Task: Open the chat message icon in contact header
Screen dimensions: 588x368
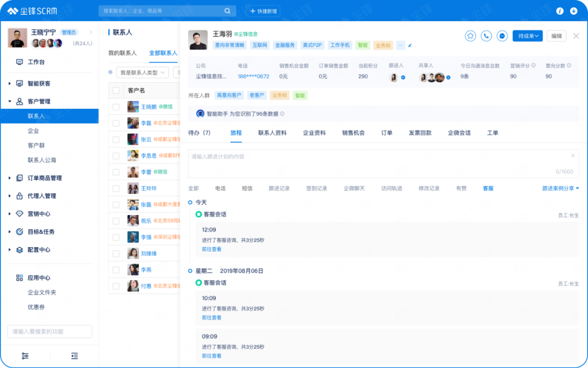Action: [503, 36]
